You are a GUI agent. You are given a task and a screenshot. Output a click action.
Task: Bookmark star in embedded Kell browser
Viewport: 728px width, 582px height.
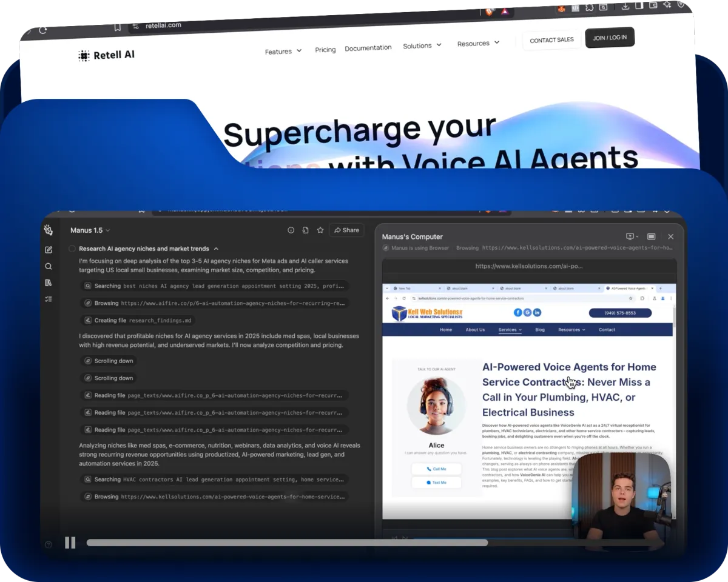[x=631, y=298]
